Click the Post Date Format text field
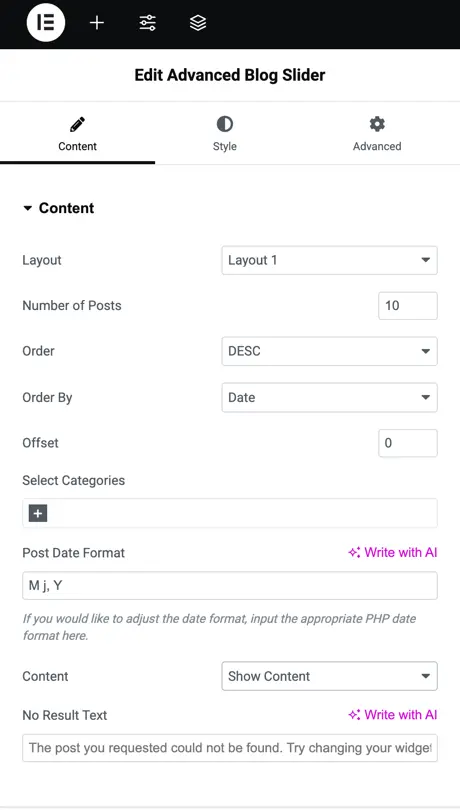 point(230,585)
